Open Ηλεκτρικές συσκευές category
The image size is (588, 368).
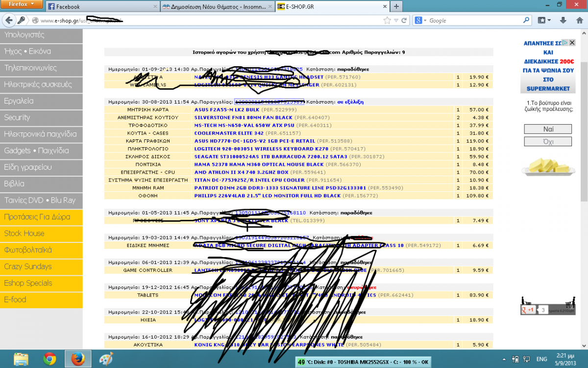41,84
